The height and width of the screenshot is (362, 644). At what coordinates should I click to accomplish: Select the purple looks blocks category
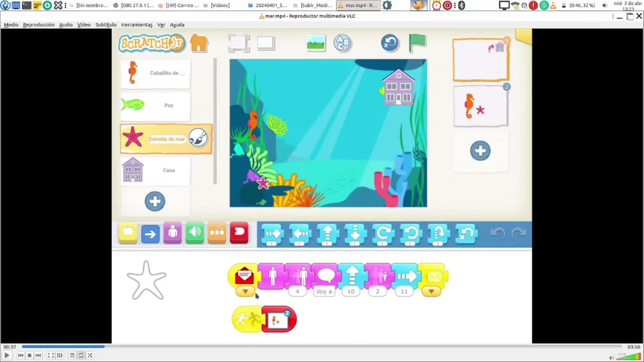172,233
